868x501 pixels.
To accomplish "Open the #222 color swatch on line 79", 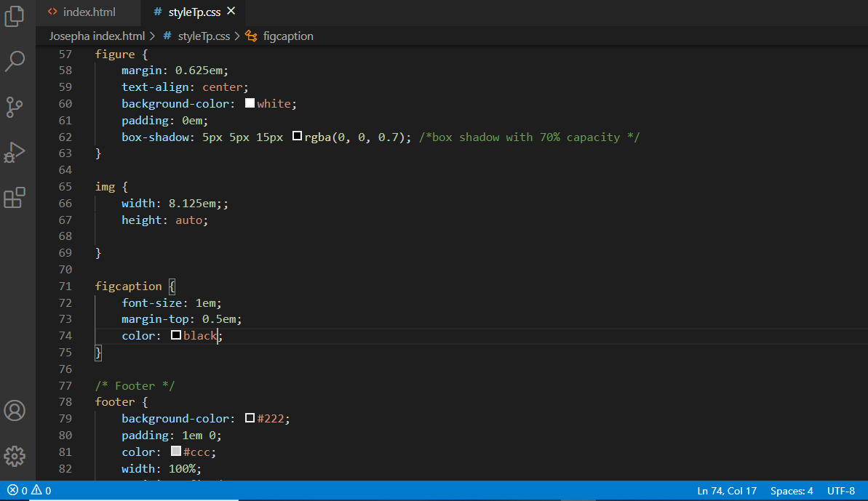I will click(250, 418).
